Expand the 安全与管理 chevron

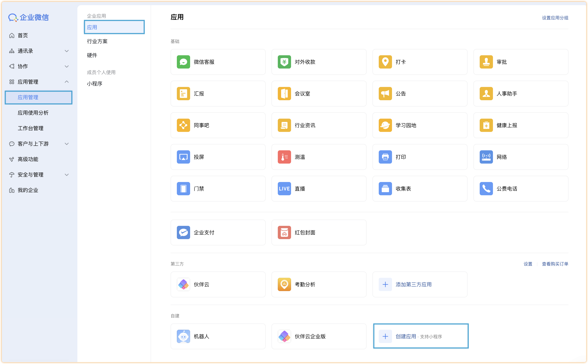(67, 174)
